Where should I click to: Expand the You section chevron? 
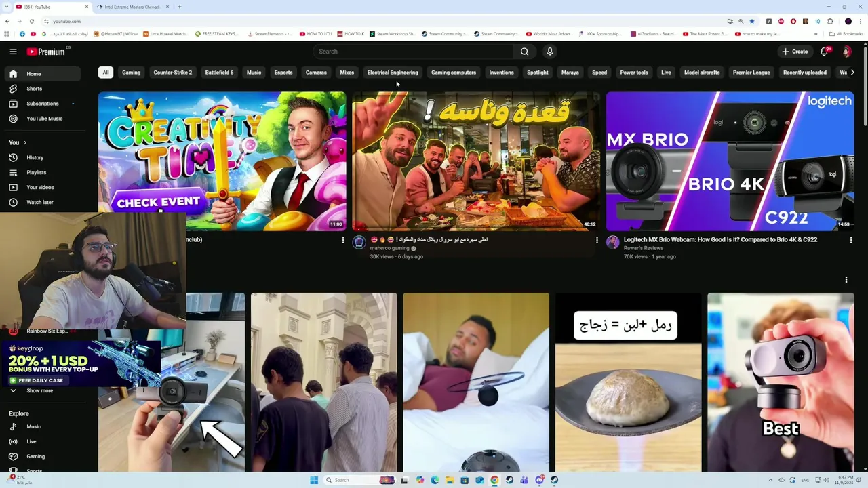[25, 142]
